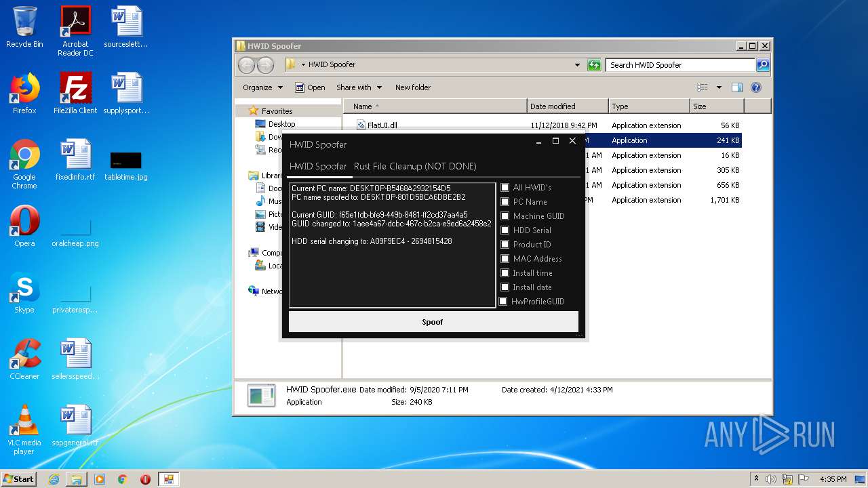Select FileZilla Client desktop icon
The width and height of the screenshot is (868, 488).
75,94
